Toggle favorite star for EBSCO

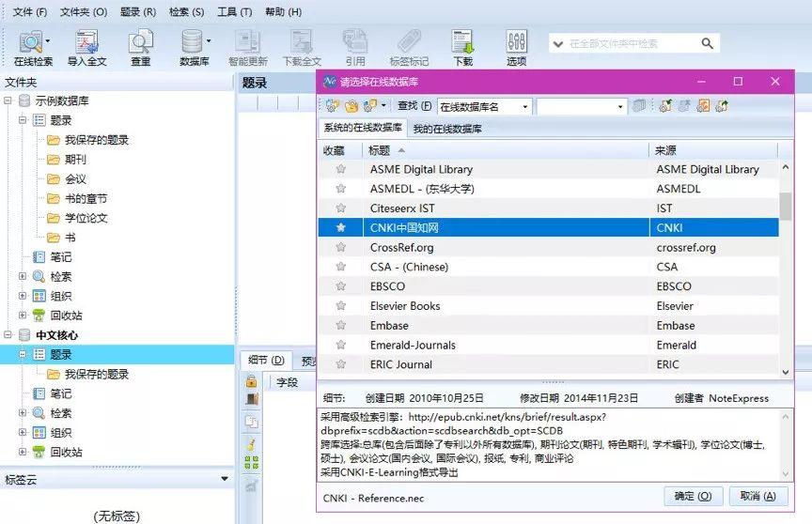click(341, 286)
